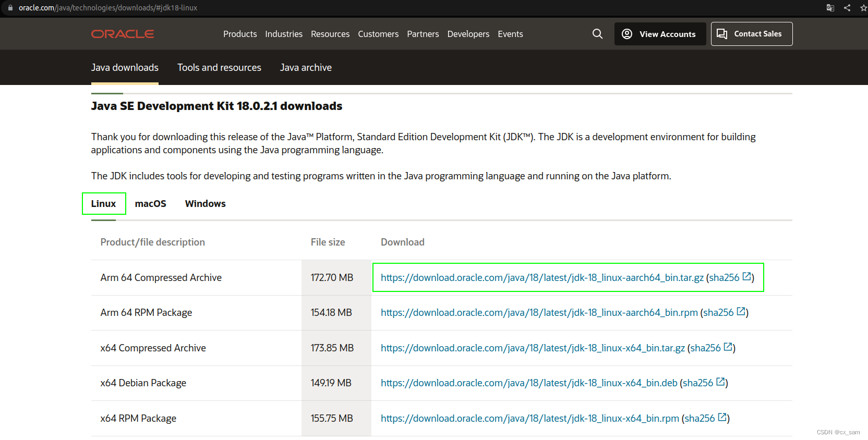
Task: Click the bookmark star icon
Action: (863, 8)
